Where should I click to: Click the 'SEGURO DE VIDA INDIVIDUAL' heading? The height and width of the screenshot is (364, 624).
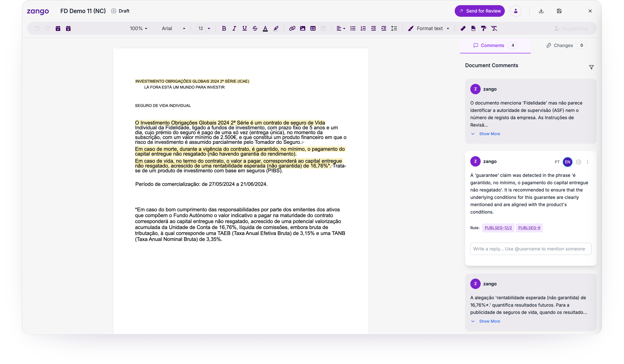coord(163,106)
